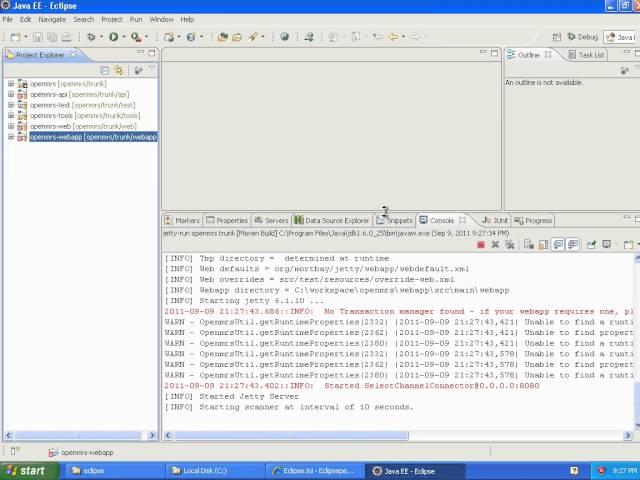Open the Run button dropdown arrow
The width and height of the screenshot is (640, 480).
123,37
